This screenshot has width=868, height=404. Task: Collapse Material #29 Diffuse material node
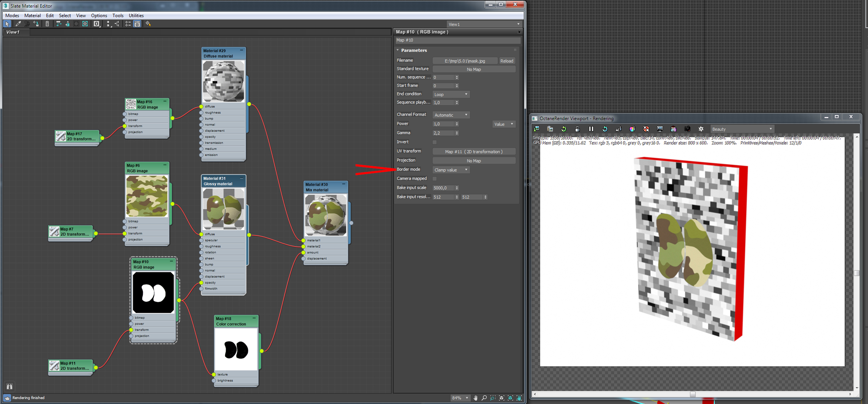coord(241,50)
